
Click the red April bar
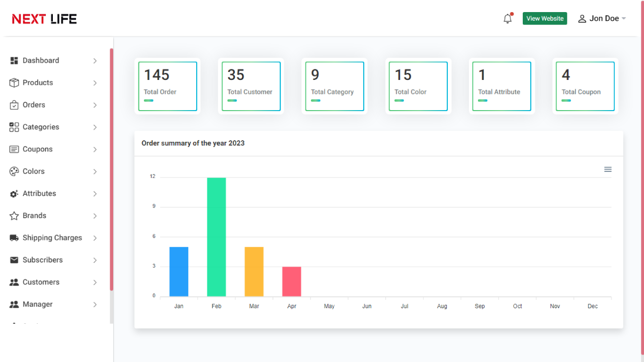(292, 282)
